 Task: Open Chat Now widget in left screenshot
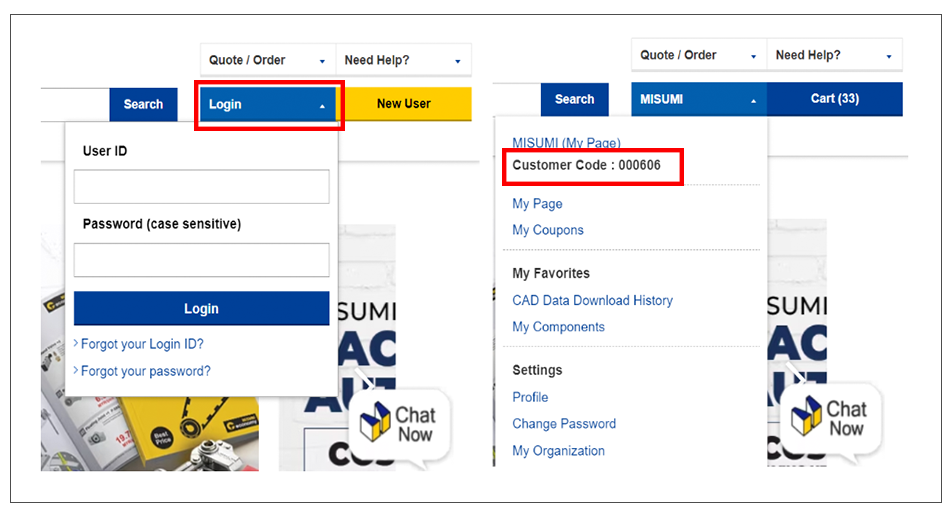tap(399, 426)
